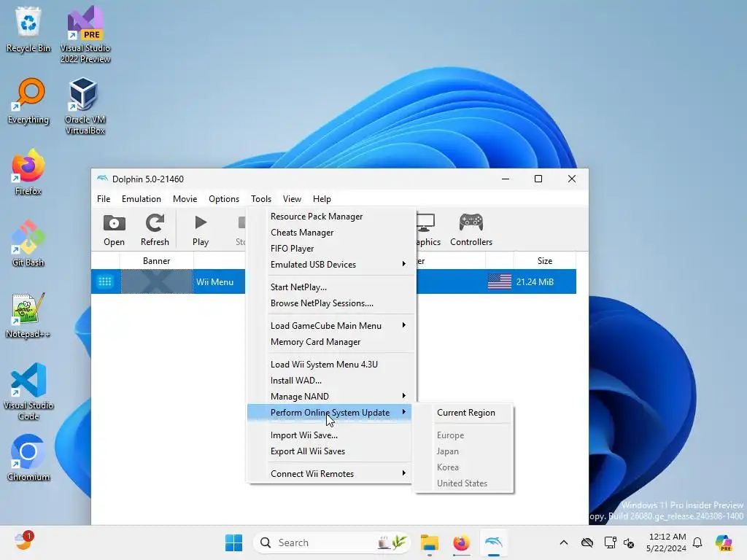Viewport: 747px width, 560px height.
Task: Select Visual Studio 2022 Preview desktop icon
Action: coord(85,35)
